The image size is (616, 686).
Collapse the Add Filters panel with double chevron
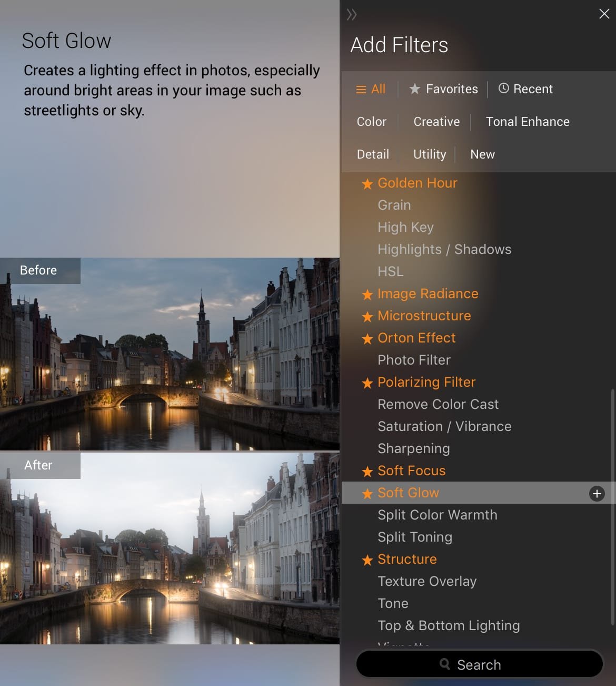352,15
